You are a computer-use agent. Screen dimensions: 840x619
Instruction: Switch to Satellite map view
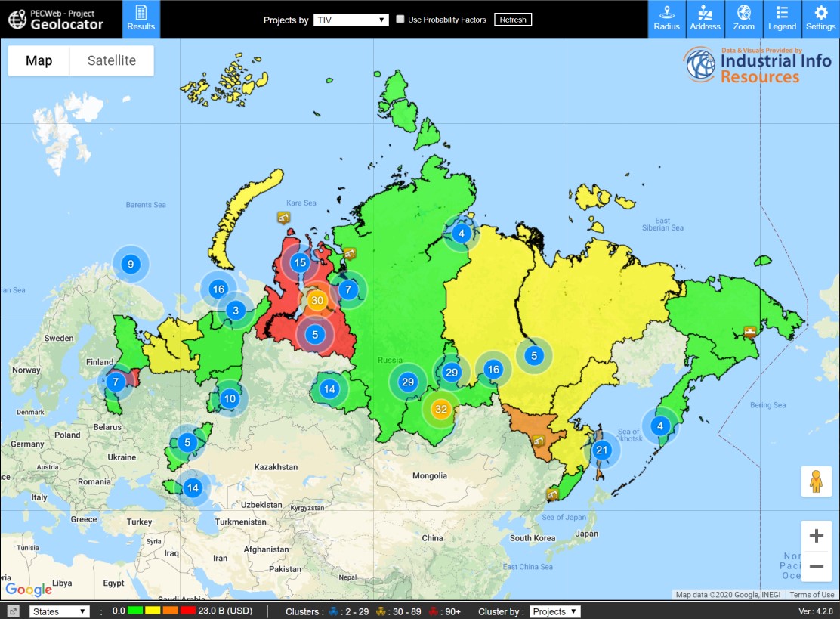[x=111, y=60]
